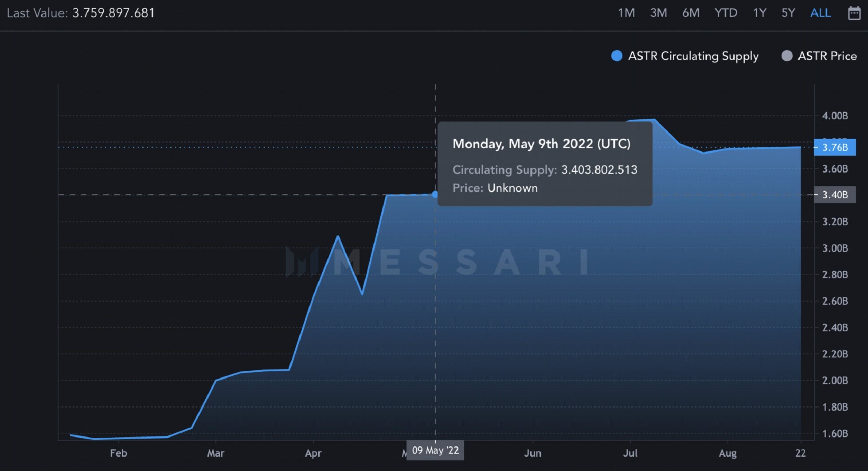Switch chart to 1Y range
The width and height of the screenshot is (868, 471).
point(759,13)
